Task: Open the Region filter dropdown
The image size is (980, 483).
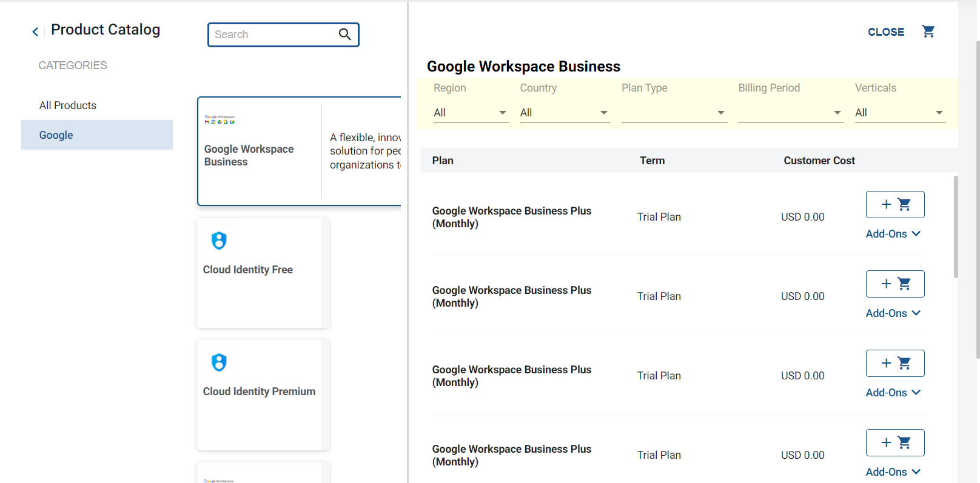Action: point(471,113)
